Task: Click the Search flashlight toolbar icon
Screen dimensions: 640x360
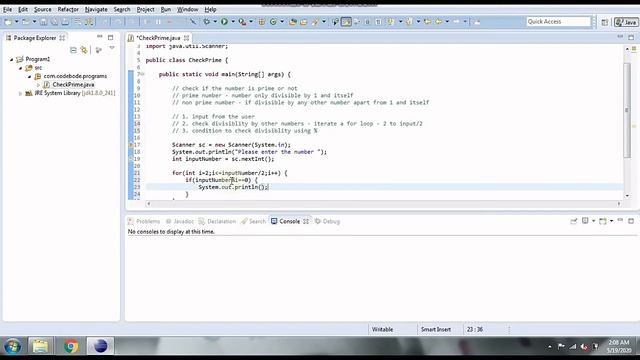Action: [x=315, y=22]
